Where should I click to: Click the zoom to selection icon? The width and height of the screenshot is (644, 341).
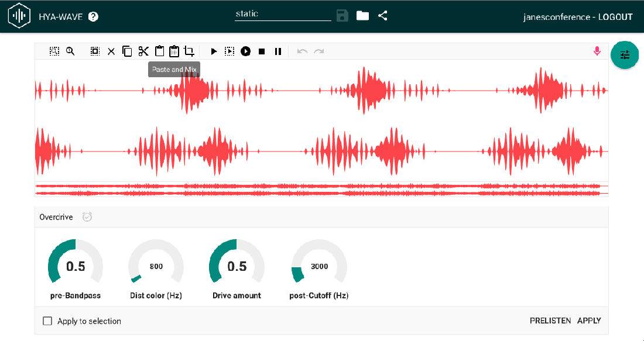coord(54,51)
